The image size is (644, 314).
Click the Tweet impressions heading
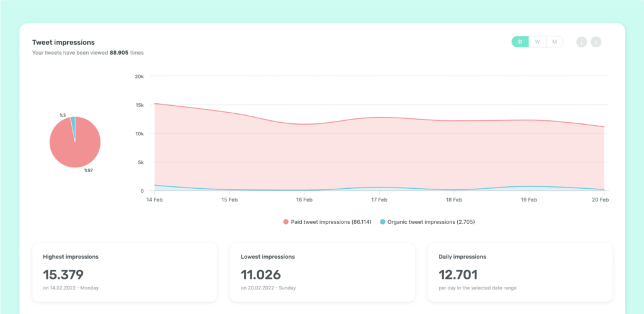pyautogui.click(x=64, y=42)
